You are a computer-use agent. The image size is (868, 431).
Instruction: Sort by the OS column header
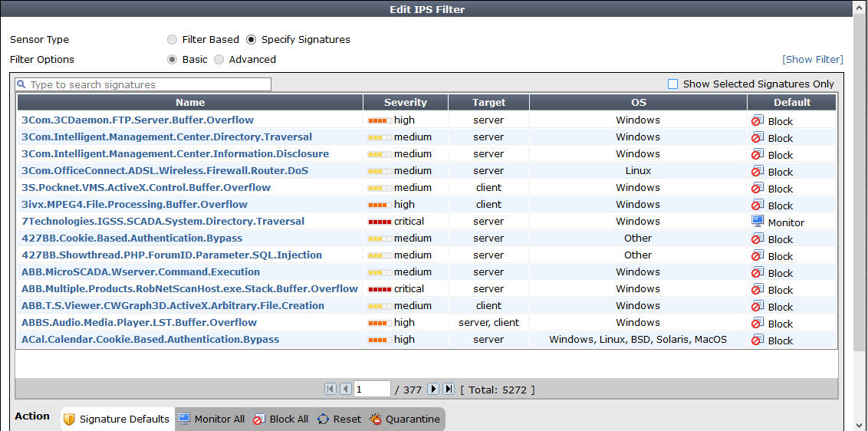[638, 103]
